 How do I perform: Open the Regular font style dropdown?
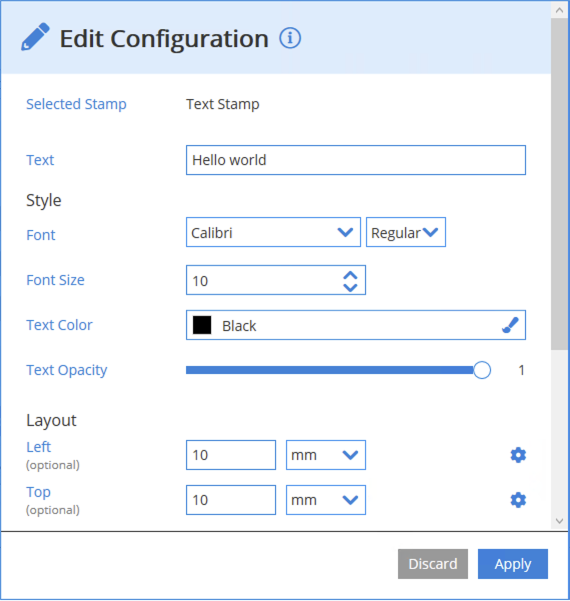click(x=406, y=232)
